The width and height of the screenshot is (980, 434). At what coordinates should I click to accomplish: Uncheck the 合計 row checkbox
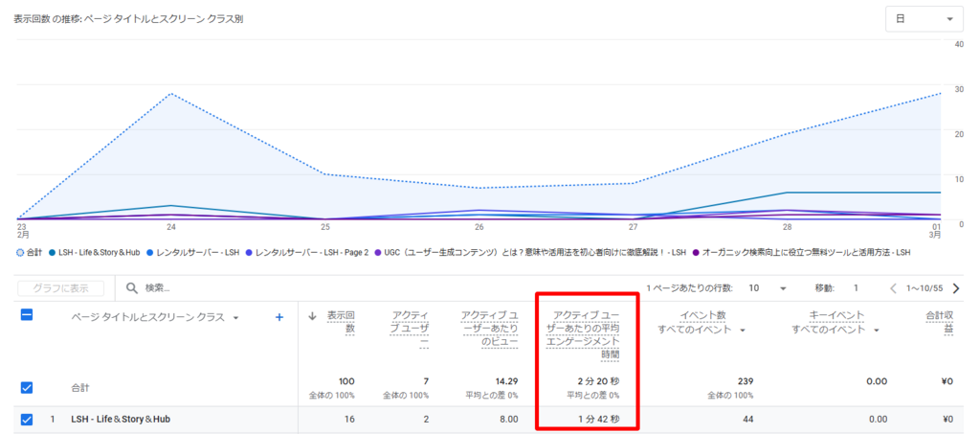(27, 388)
